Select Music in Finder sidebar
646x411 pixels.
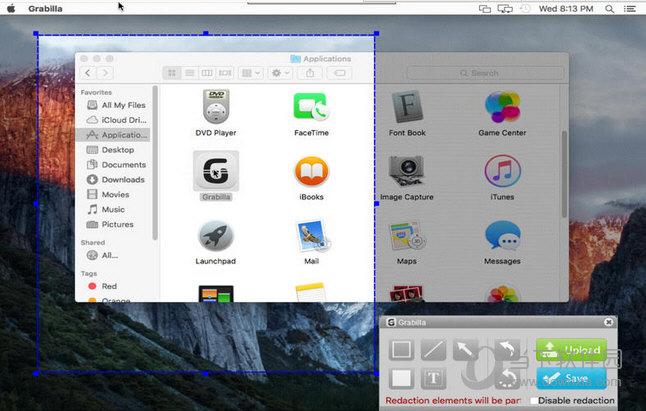[x=113, y=209]
